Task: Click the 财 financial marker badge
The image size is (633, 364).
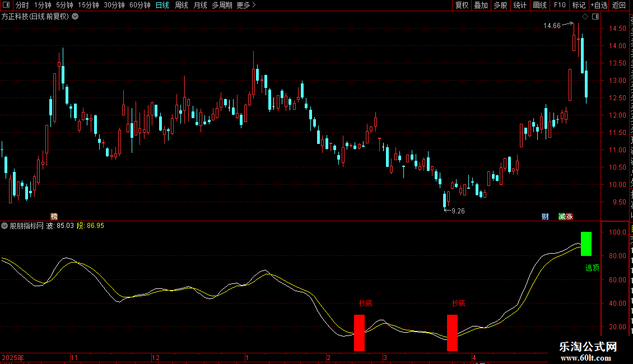Action: click(x=546, y=217)
